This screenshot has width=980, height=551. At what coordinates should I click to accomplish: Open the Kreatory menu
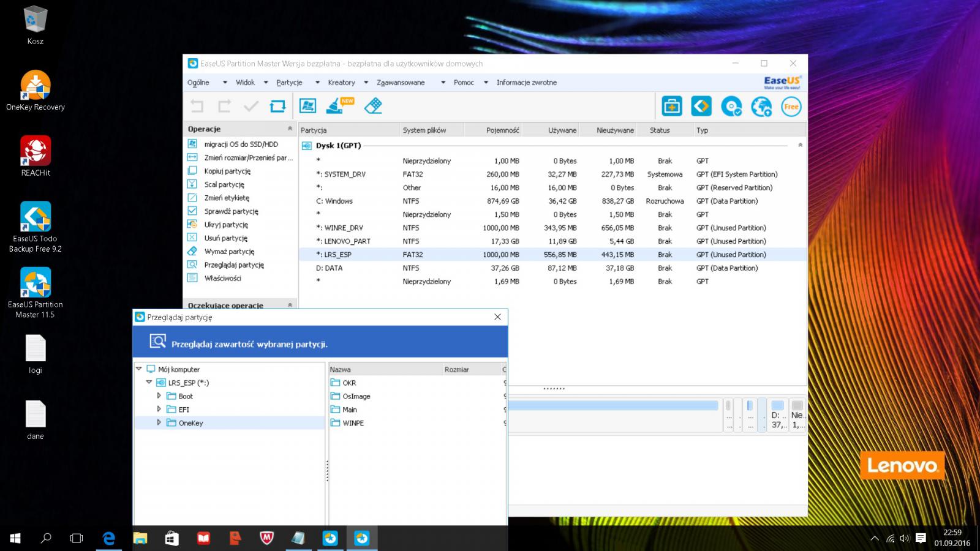341,82
